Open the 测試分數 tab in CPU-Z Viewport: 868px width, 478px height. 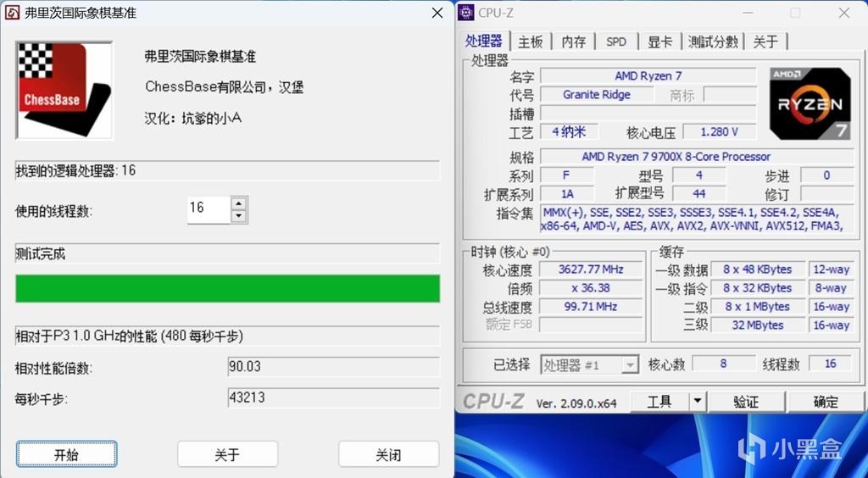[713, 42]
